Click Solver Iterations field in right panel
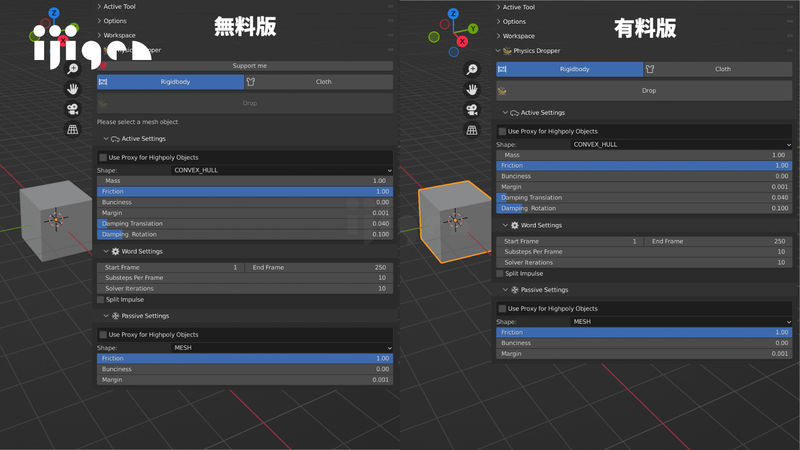800x450 pixels. [644, 262]
